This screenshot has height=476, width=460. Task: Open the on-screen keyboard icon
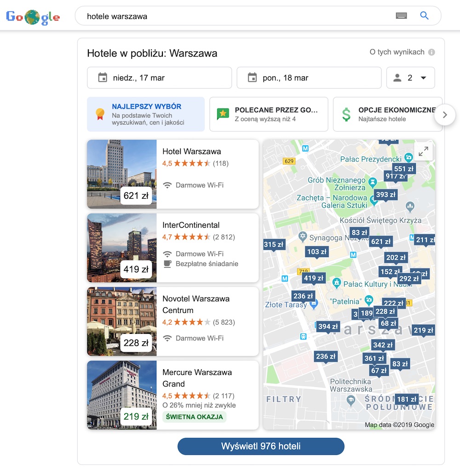[x=401, y=16]
